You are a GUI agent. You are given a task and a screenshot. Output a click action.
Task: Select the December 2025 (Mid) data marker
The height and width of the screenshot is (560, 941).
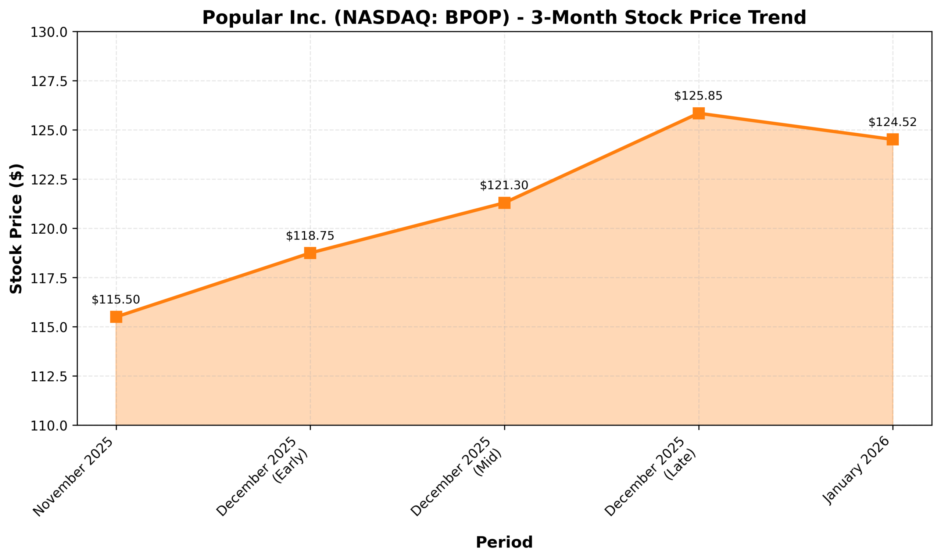(504, 203)
